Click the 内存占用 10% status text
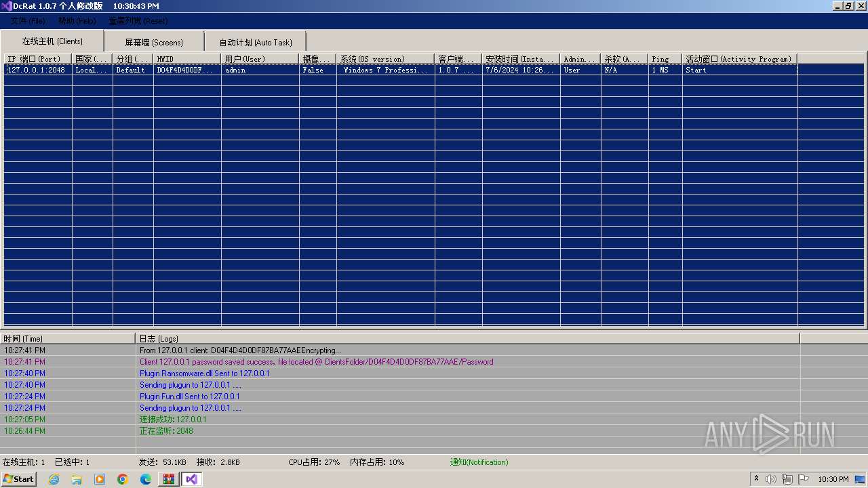The width and height of the screenshot is (868, 488). (x=377, y=462)
